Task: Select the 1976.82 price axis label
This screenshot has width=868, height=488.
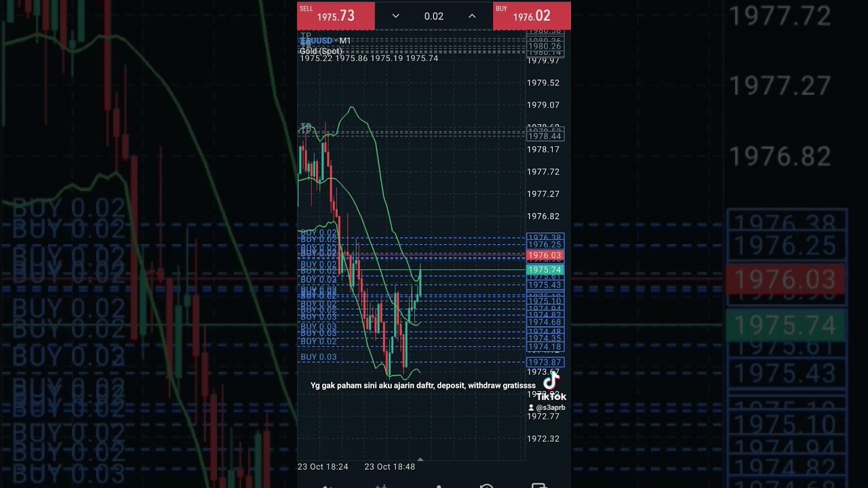Action: pyautogui.click(x=543, y=216)
